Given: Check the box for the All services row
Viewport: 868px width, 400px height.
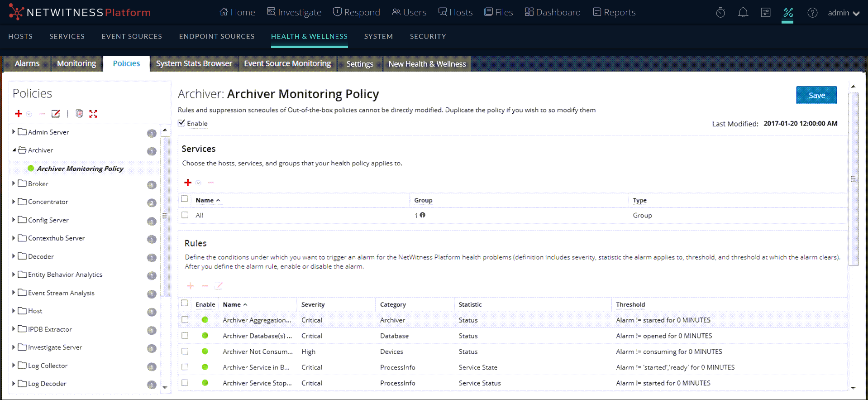Looking at the screenshot, I should click(x=185, y=215).
